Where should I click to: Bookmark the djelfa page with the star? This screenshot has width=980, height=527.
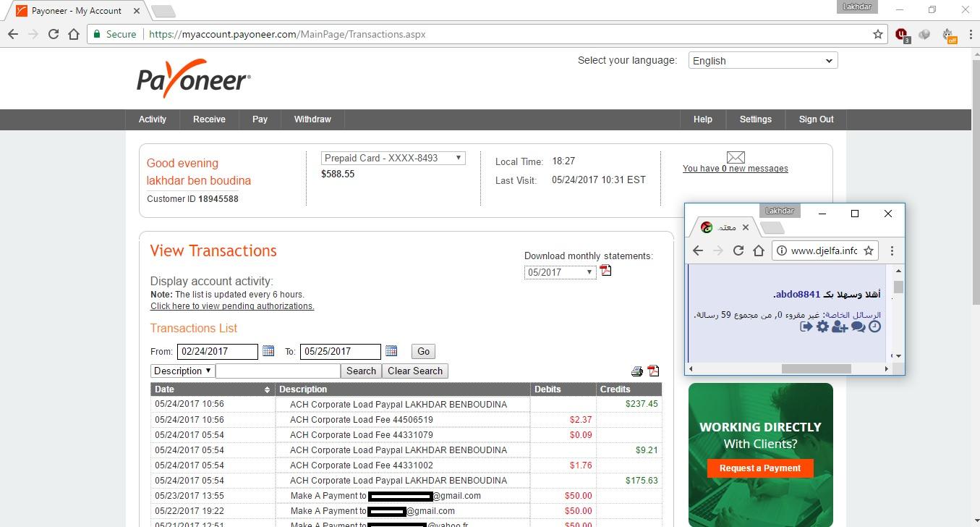tap(869, 250)
